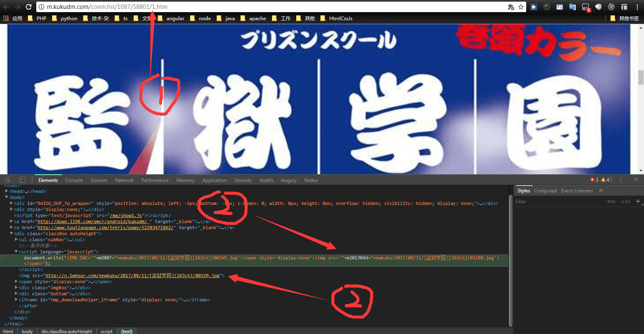Open the Event Listeners tab
The height and width of the screenshot is (334, 644).
click(577, 191)
